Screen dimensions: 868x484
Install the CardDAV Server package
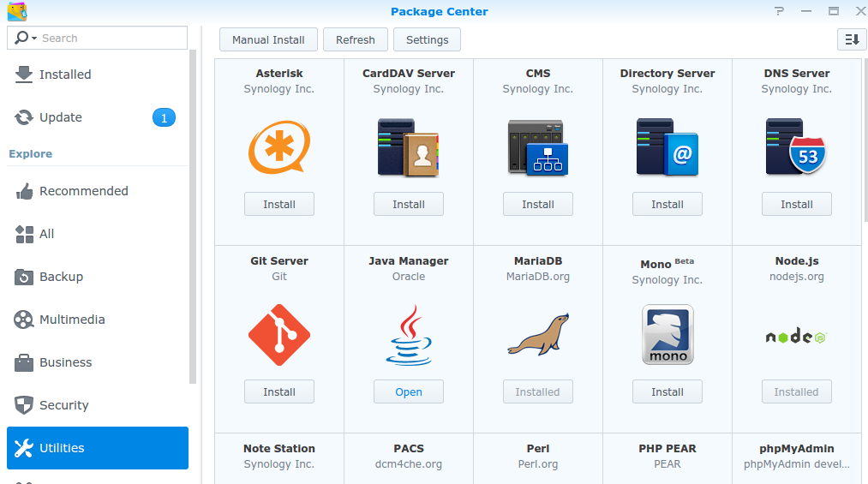tap(409, 204)
